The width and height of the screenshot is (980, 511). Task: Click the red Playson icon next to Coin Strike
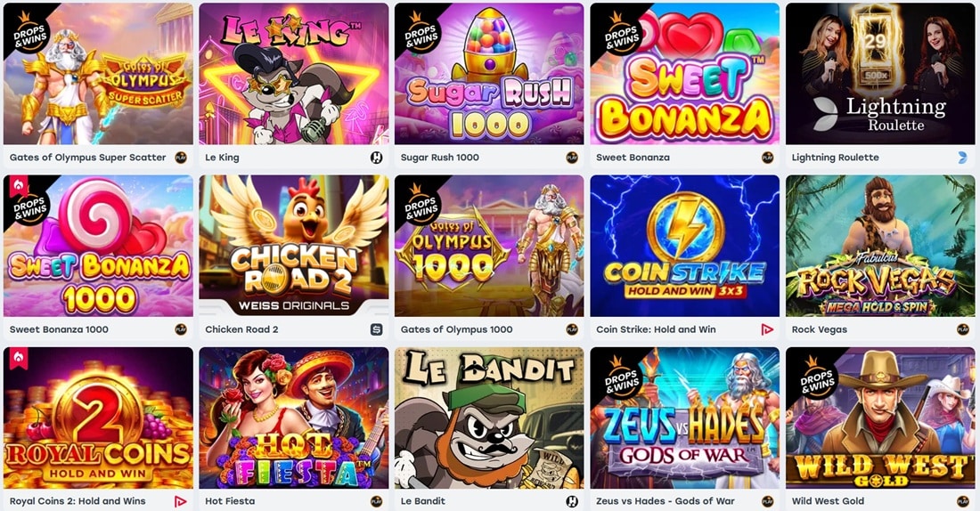[767, 329]
